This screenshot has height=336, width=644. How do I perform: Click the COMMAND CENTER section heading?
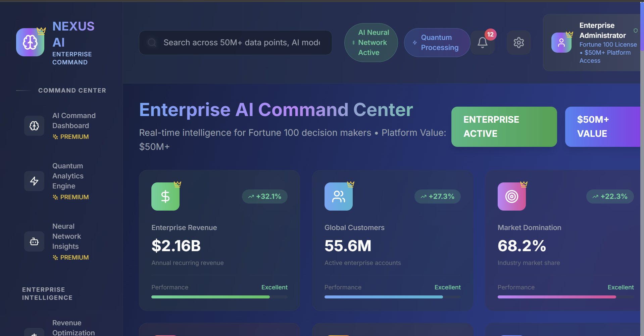point(72,91)
